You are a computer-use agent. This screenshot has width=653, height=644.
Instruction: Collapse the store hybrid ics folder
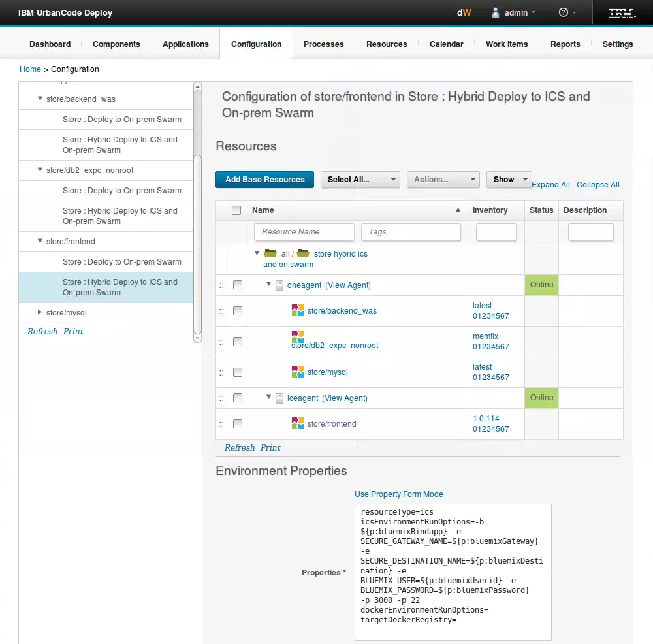point(257,253)
